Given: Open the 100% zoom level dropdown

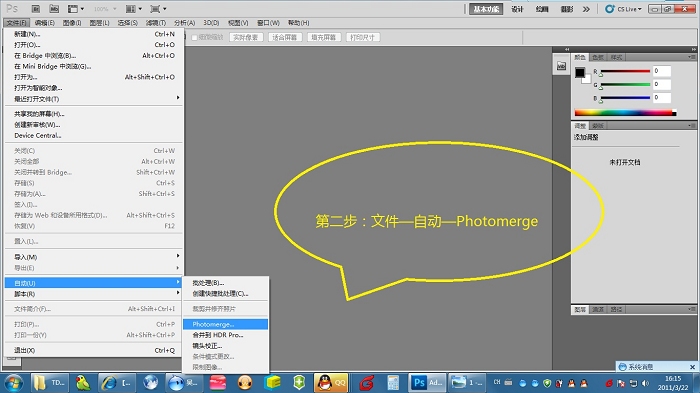Looking at the screenshot, I should pyautogui.click(x=105, y=9).
